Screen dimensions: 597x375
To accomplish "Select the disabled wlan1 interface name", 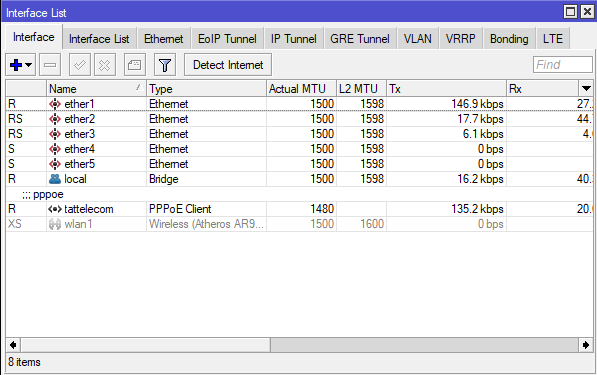I will coord(78,224).
